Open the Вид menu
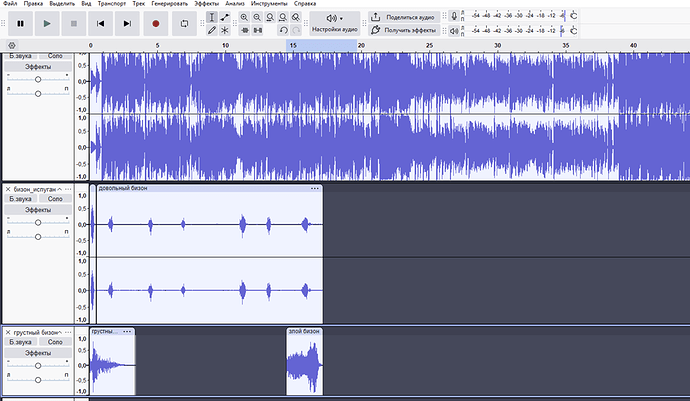 coord(86,4)
